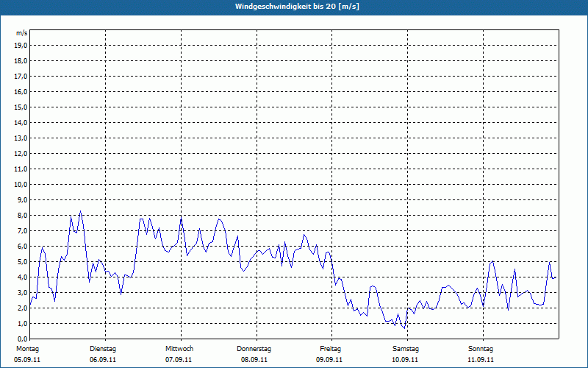Select the 'Samstag' day label

pos(406,349)
